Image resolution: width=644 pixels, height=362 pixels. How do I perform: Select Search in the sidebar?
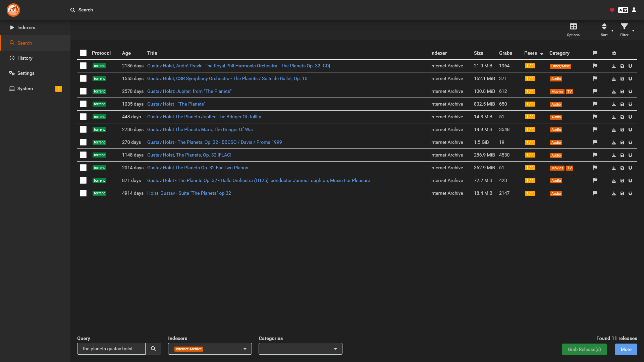[x=35, y=43]
